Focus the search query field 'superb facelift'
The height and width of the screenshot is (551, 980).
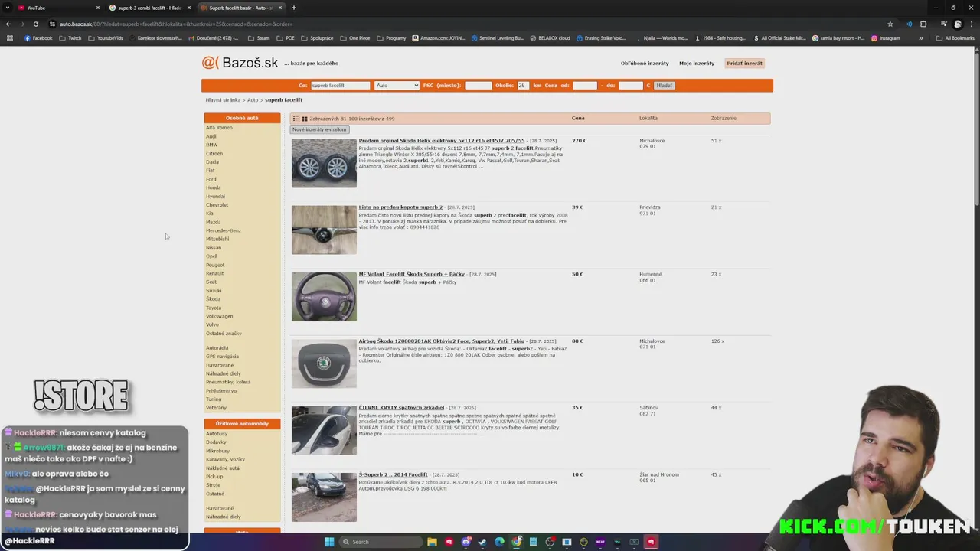point(340,86)
